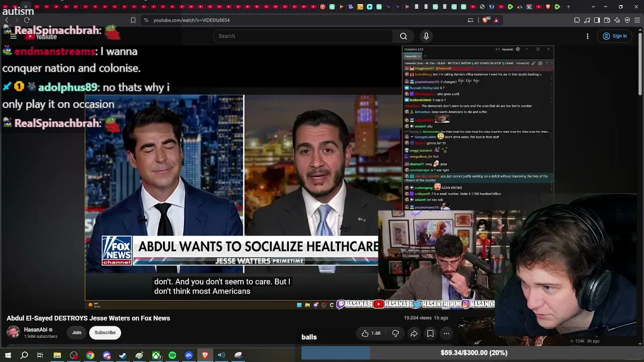This screenshot has height=362, width=644.
Task: Open the EA app on the taskbar
Action: pyautogui.click(x=189, y=355)
